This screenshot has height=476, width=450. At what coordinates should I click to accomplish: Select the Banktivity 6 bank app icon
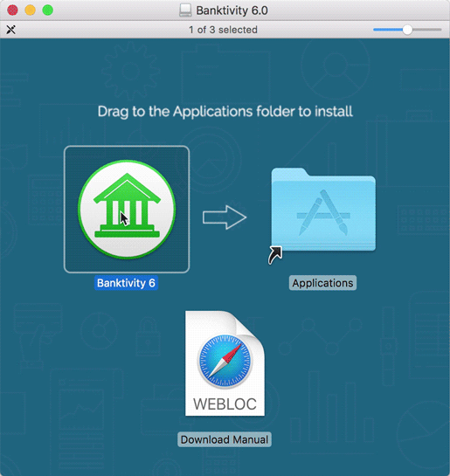pos(127,210)
